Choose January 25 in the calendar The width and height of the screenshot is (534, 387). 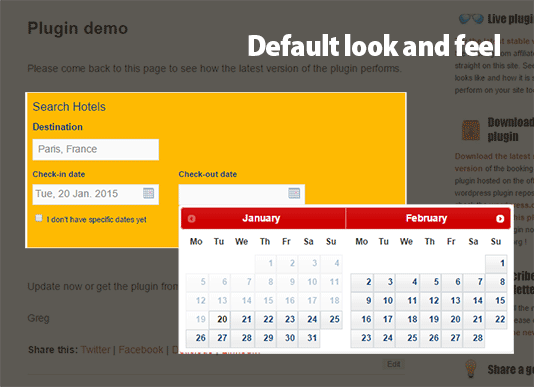(331, 319)
